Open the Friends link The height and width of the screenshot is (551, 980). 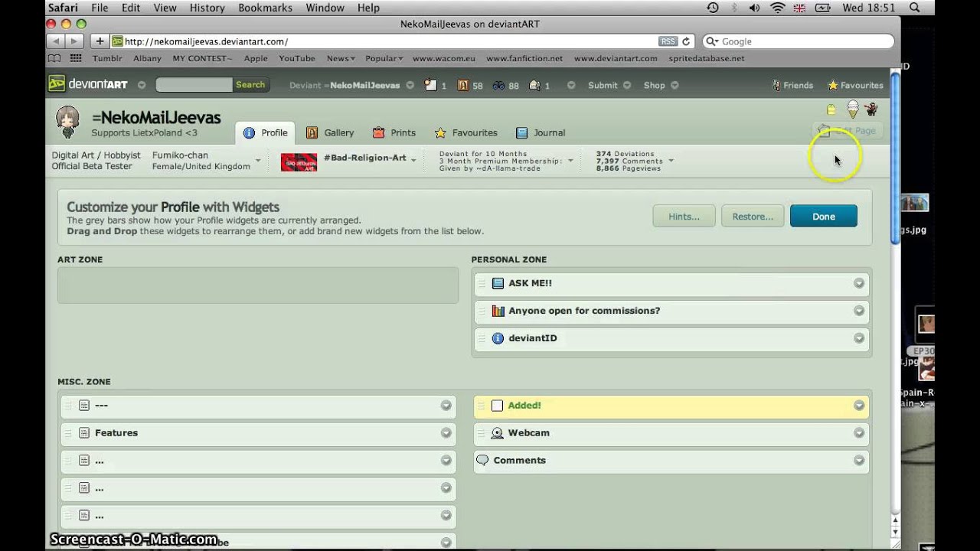(792, 86)
